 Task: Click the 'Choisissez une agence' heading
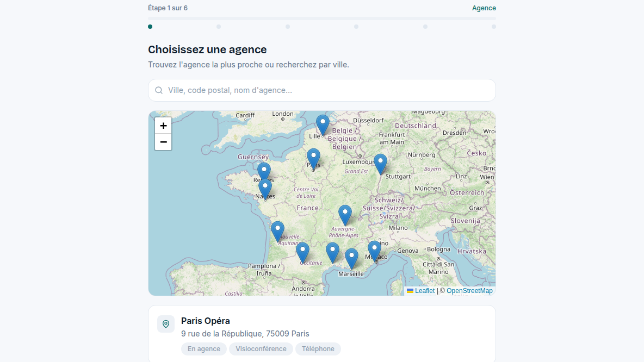pos(207,49)
